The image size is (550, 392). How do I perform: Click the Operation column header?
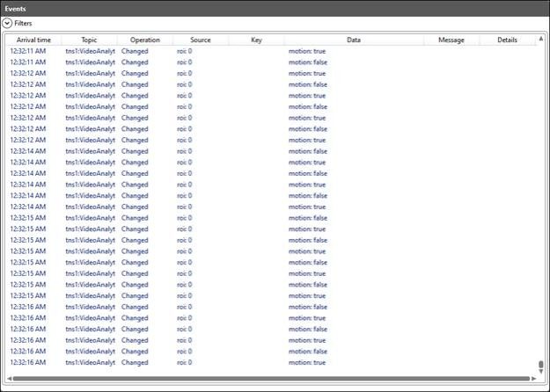(144, 40)
